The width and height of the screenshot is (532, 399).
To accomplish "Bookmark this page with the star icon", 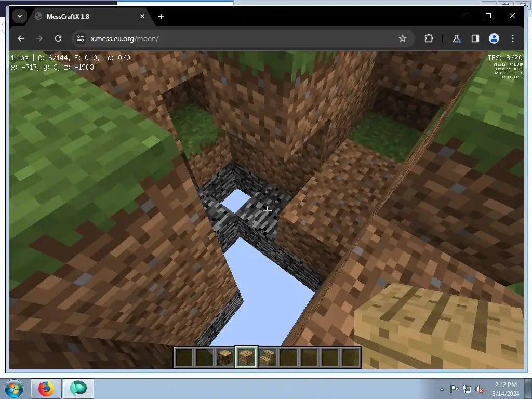I will [x=403, y=38].
